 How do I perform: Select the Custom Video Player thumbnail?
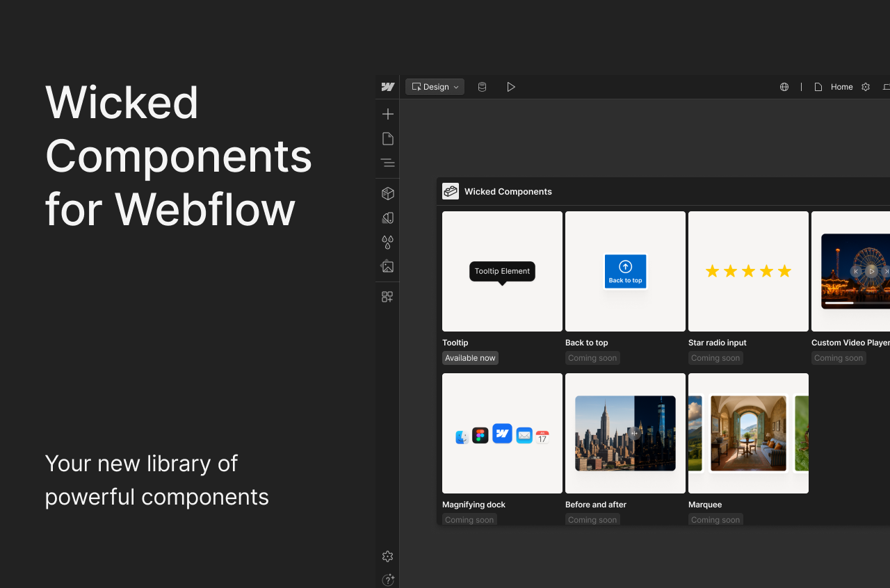[850, 271]
